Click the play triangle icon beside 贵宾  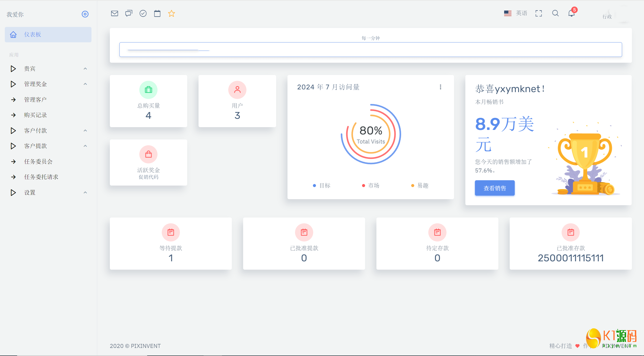click(13, 69)
